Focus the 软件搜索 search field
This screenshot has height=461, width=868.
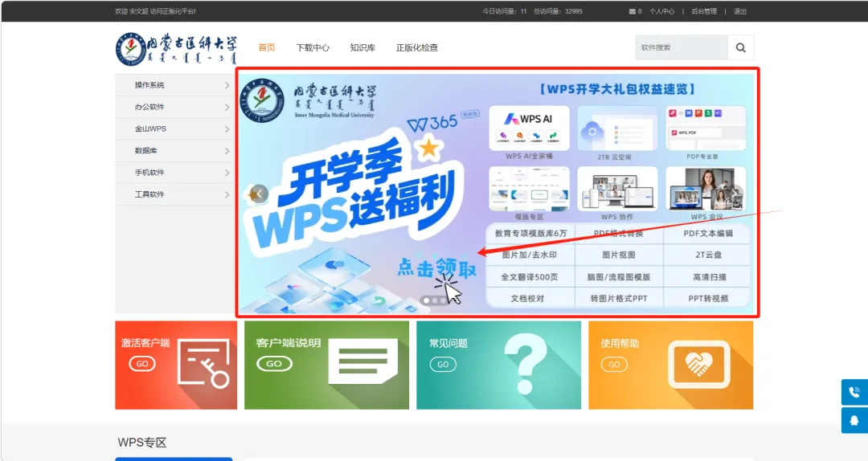(682, 47)
